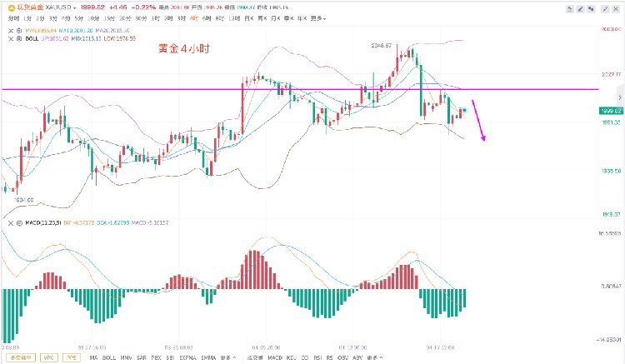This screenshot has width=625, height=364.
Task: Toggle the 多空集中 indicator button
Action: click(x=20, y=358)
